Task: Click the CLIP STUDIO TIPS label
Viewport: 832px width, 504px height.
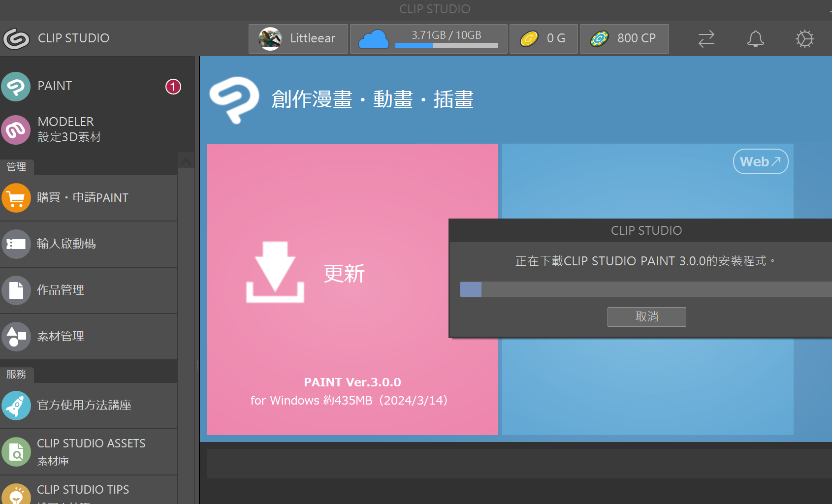Action: pos(83,490)
